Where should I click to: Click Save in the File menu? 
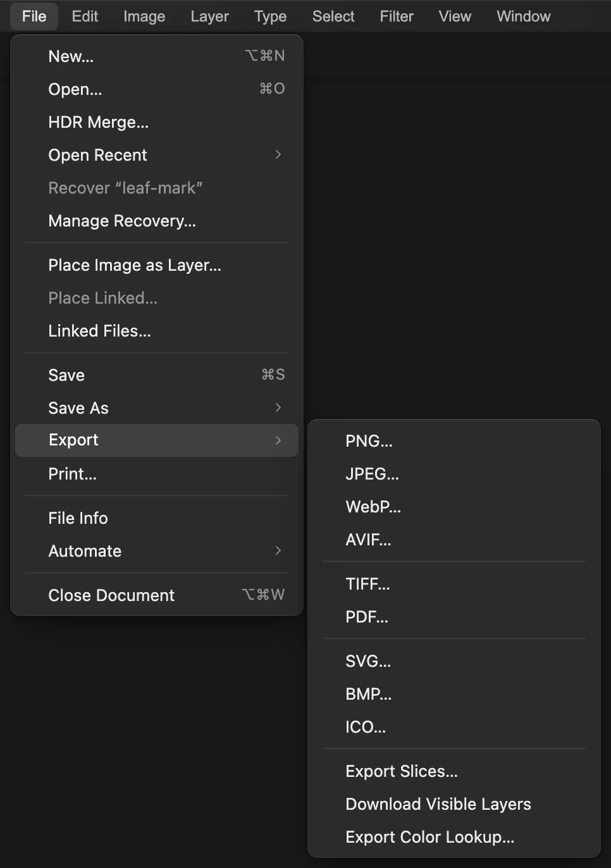tap(157, 375)
